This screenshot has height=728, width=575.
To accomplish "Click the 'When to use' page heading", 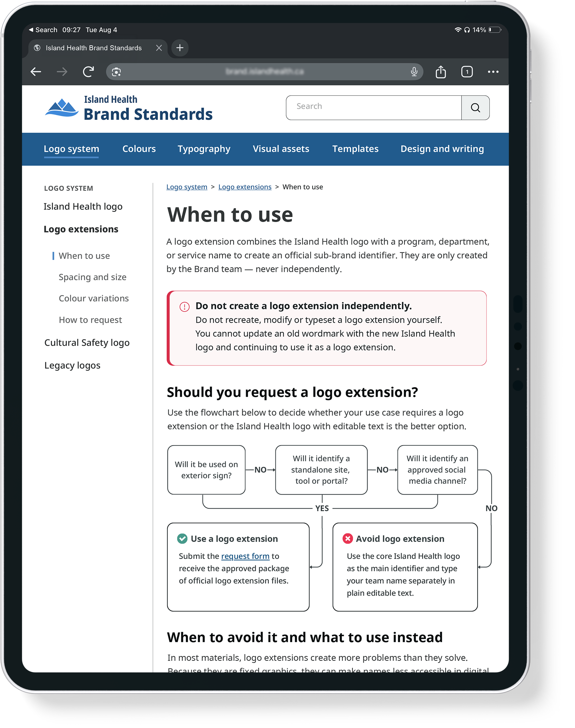I will click(x=230, y=214).
